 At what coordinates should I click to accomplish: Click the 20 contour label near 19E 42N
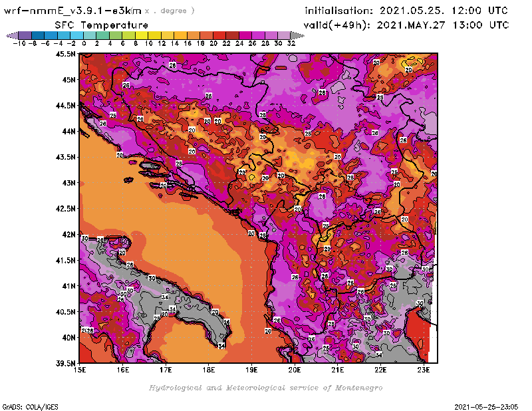pos(251,233)
